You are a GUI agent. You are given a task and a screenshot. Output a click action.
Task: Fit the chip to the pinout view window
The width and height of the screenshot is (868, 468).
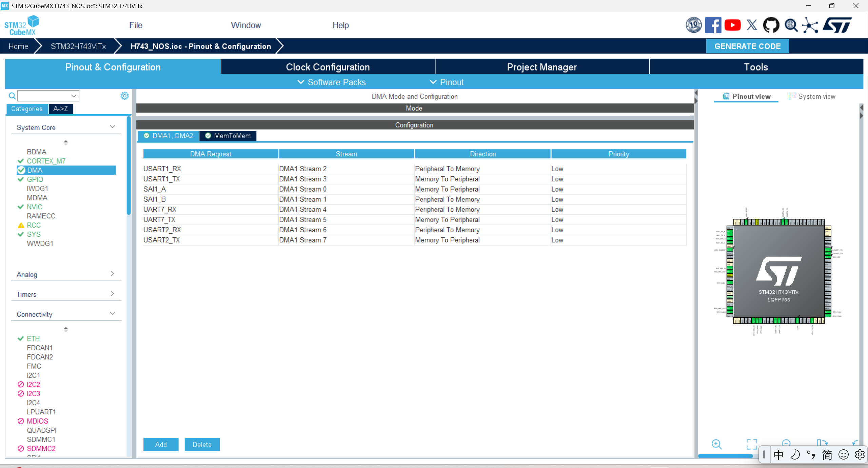752,444
